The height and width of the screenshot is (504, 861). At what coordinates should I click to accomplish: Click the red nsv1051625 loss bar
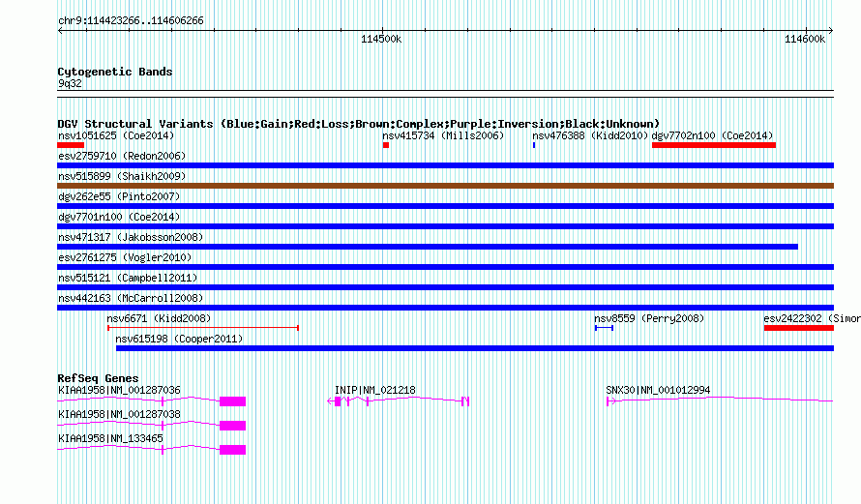pyautogui.click(x=71, y=145)
